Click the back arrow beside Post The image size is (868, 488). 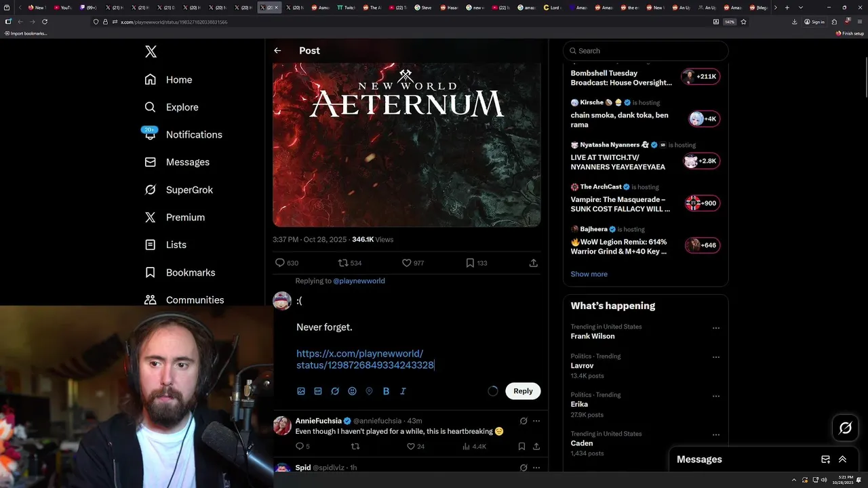pos(277,50)
